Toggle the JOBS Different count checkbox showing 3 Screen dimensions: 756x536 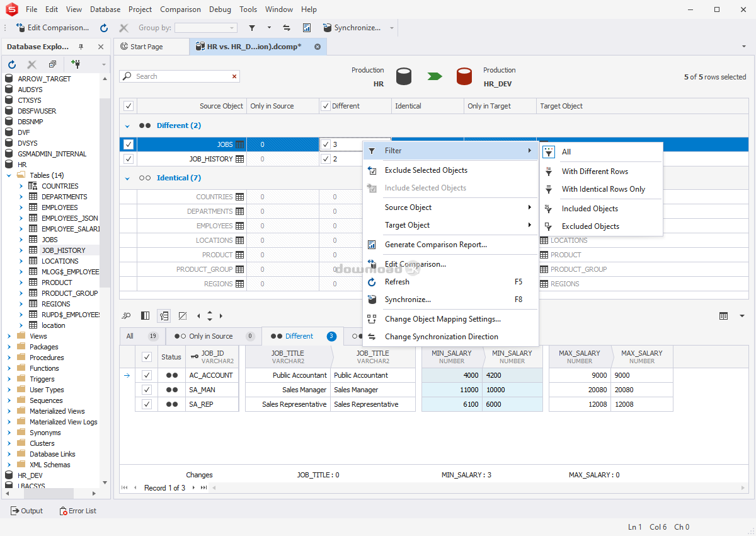(x=326, y=144)
